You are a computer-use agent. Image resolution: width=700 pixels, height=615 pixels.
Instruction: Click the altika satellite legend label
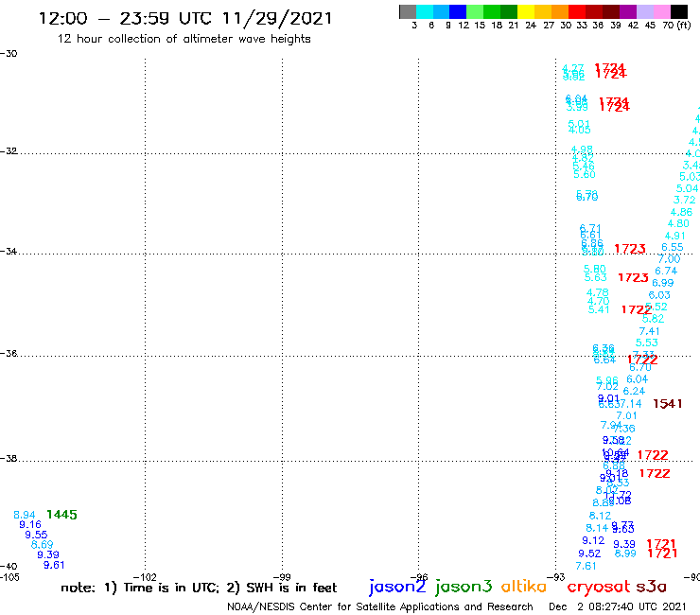pos(523,587)
